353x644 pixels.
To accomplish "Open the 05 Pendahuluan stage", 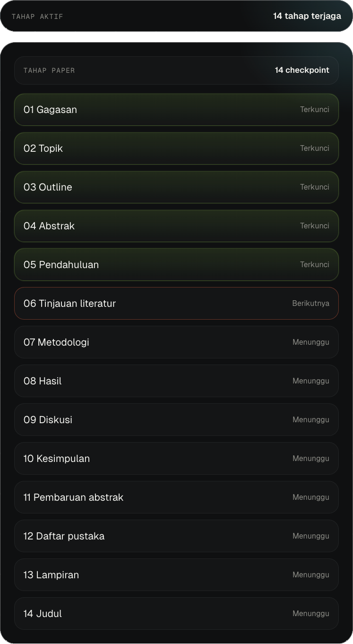I will pyautogui.click(x=176, y=265).
